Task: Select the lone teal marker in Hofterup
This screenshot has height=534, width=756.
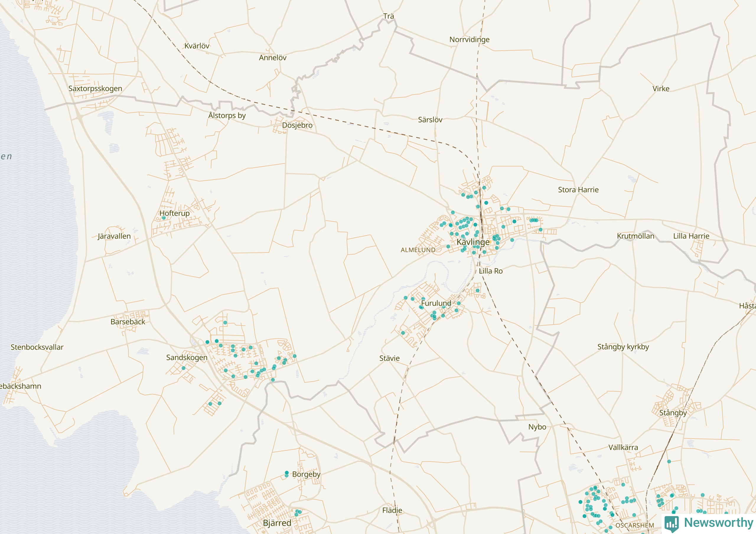Action: (164, 218)
